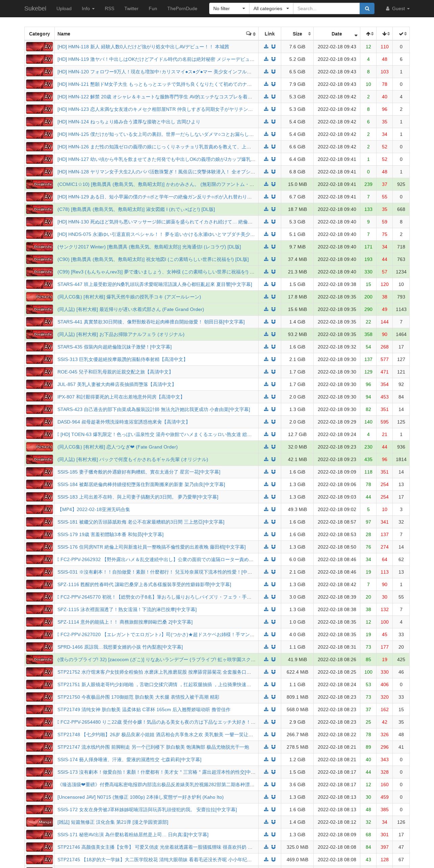Open the ROE-045 torrent title
Image resolution: width=434 pixels, height=868 pixels.
click(x=115, y=372)
